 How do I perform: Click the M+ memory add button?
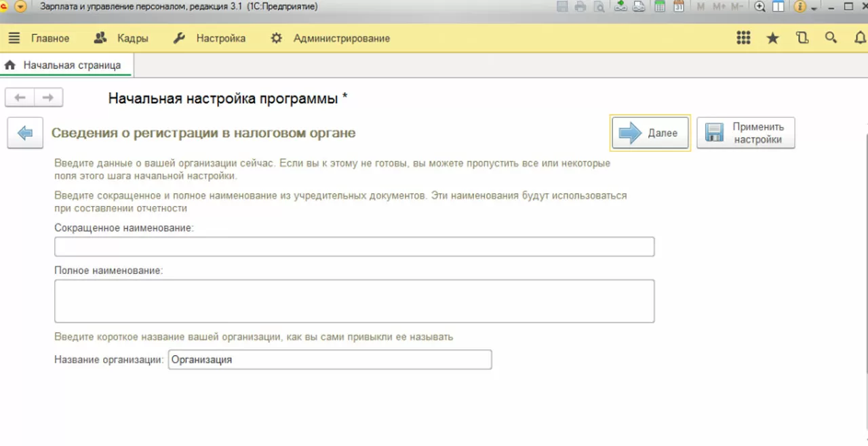click(719, 7)
